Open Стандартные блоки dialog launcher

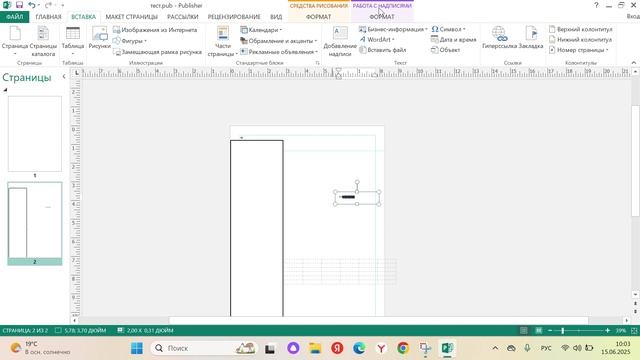pyautogui.click(x=317, y=63)
